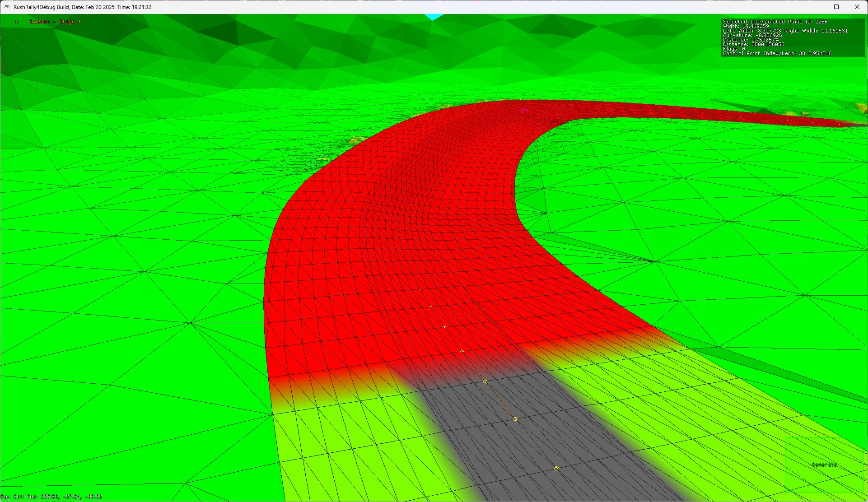Select control point 38 on the track centerline
The width and height of the screenshot is (868, 502).
coord(444,326)
